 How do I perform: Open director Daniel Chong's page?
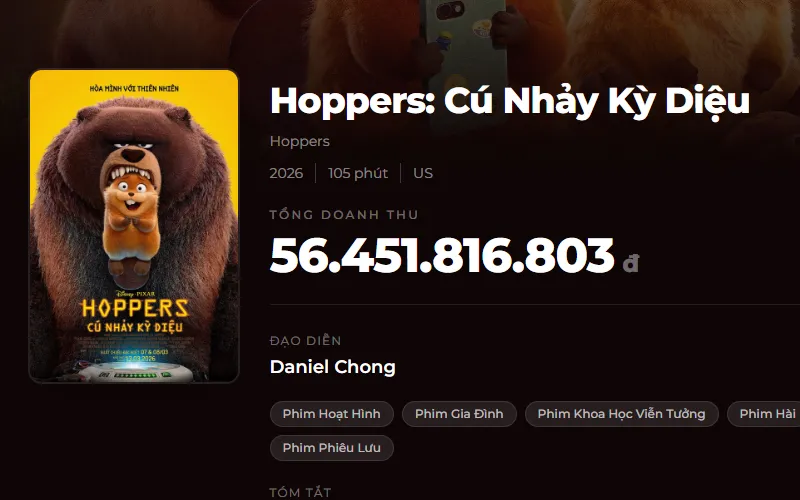click(x=333, y=367)
